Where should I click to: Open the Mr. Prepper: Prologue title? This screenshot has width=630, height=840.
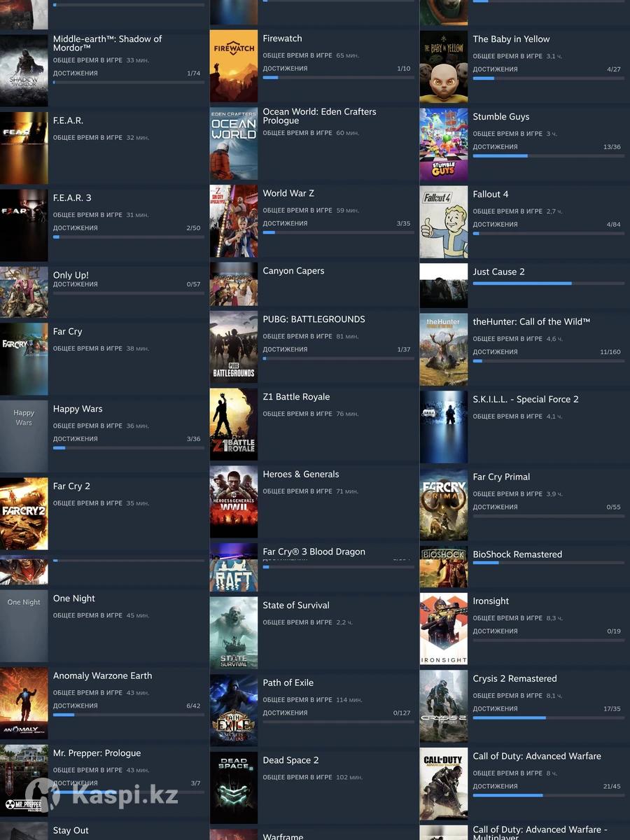pos(97,753)
